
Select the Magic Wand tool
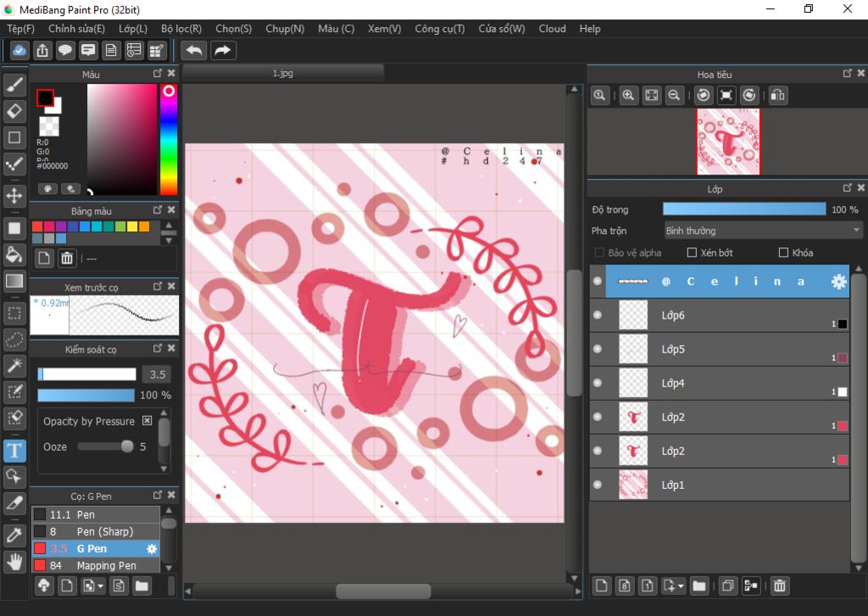[x=15, y=365]
